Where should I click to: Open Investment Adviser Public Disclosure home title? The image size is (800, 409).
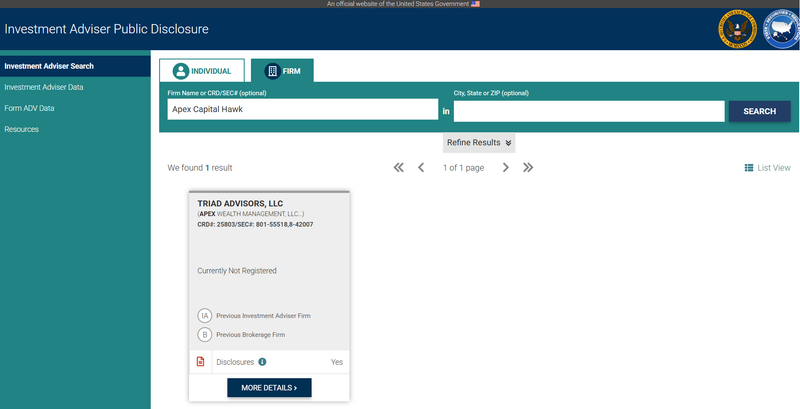[107, 29]
